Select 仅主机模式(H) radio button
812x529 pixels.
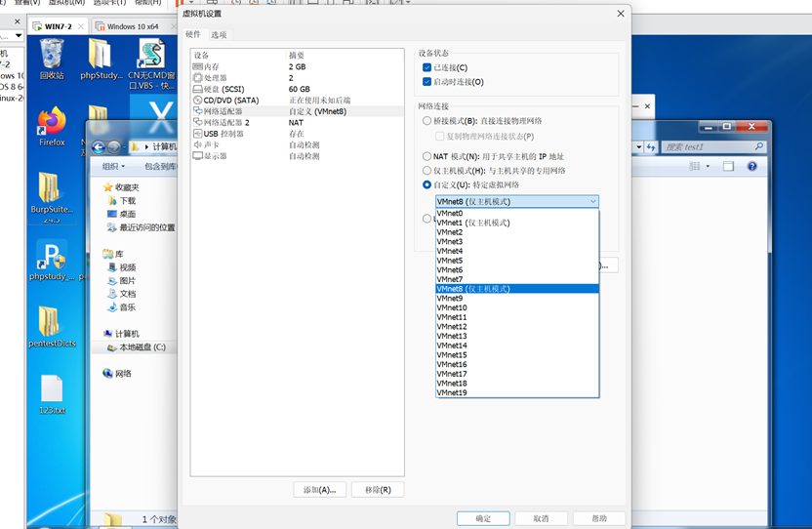pos(426,171)
